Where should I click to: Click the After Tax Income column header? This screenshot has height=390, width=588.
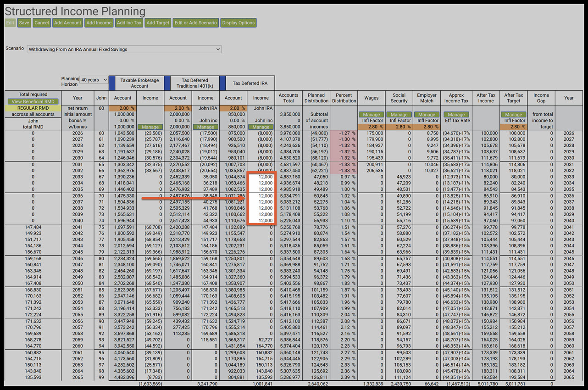point(486,98)
